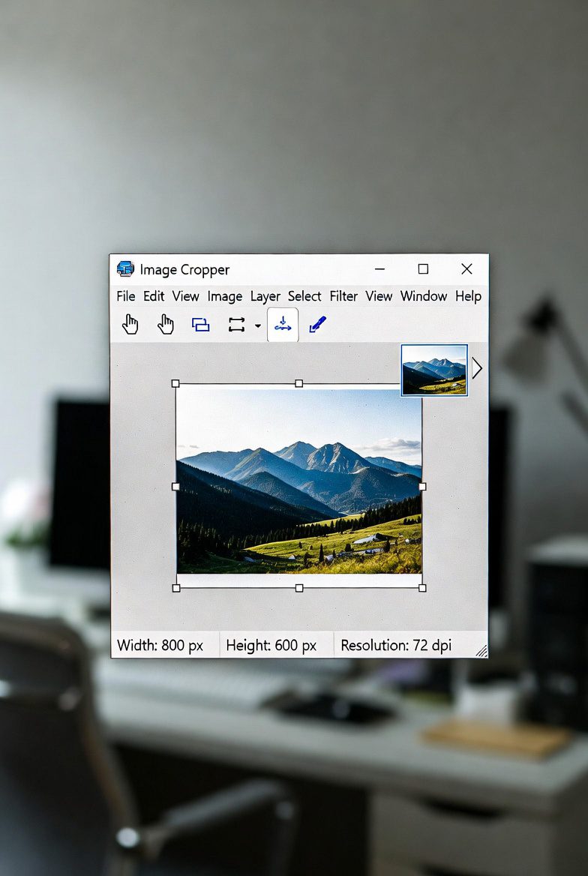Click the bottom-center crop handle
The width and height of the screenshot is (588, 876).
pos(299,588)
